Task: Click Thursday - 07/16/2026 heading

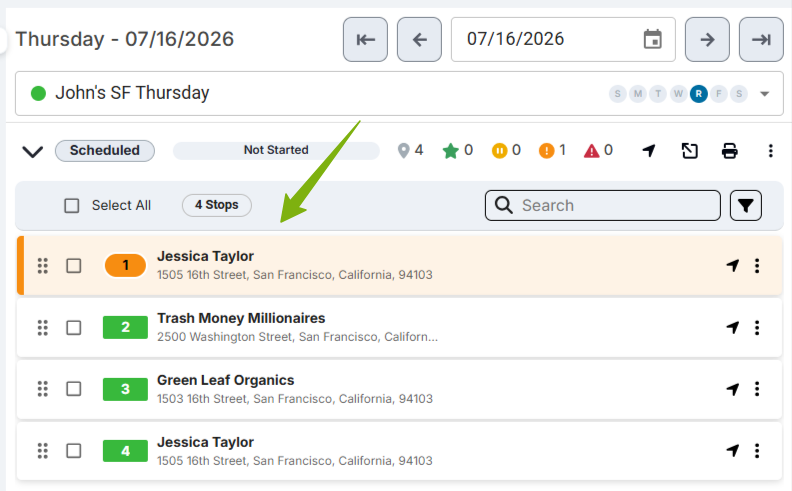Action: 125,39
